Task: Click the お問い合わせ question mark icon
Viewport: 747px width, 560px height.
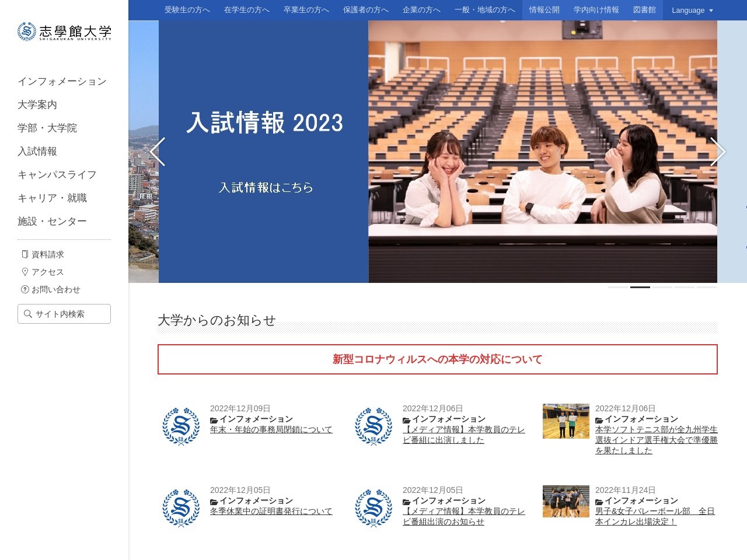Action: pyautogui.click(x=25, y=289)
